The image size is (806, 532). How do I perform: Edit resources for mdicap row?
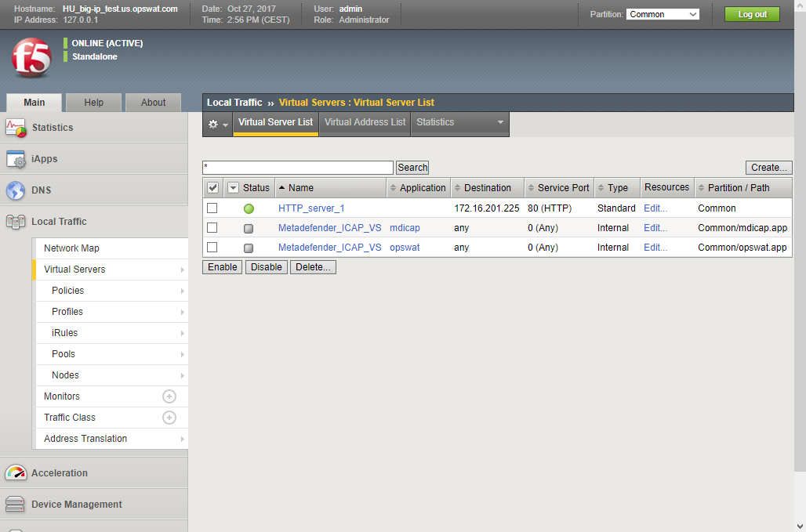655,228
